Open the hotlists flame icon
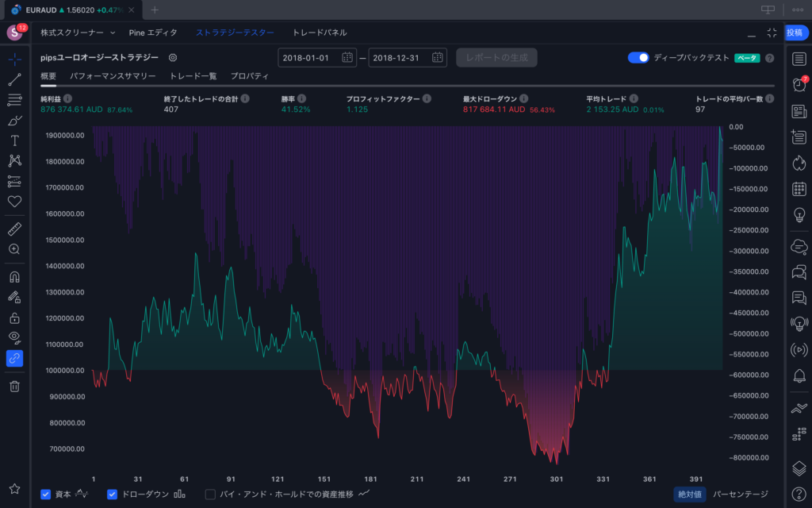812x508 pixels. (x=799, y=164)
